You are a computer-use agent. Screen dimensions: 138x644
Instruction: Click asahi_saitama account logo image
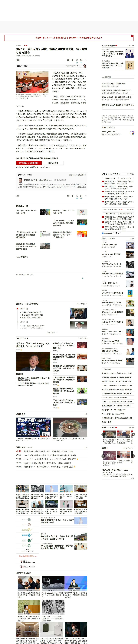[x=132, y=133]
